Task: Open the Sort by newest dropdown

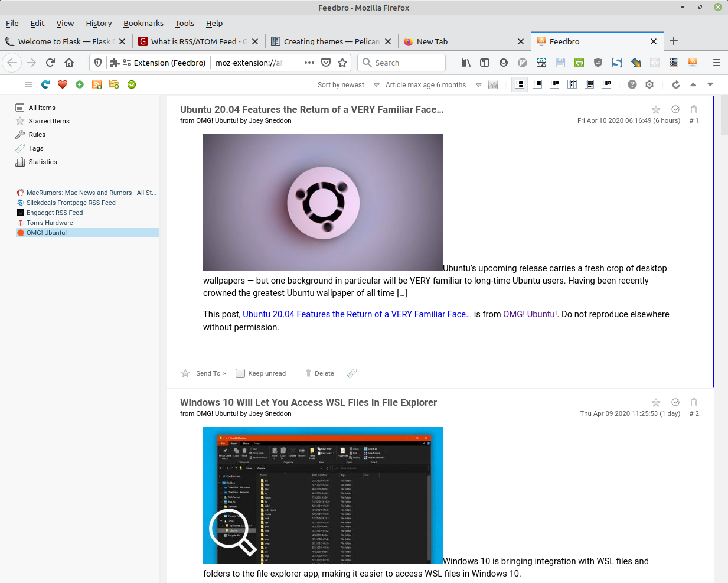Action: point(348,85)
